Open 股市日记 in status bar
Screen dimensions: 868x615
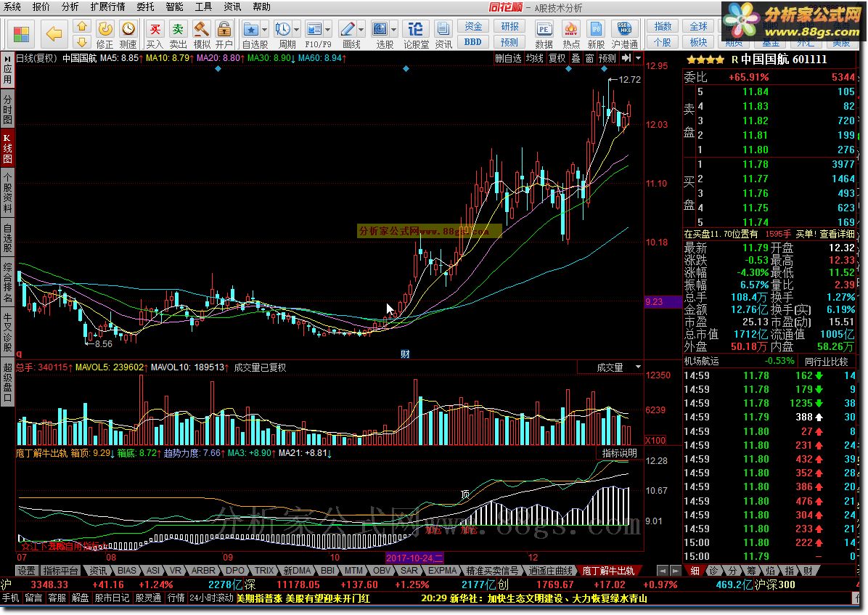pos(112,598)
